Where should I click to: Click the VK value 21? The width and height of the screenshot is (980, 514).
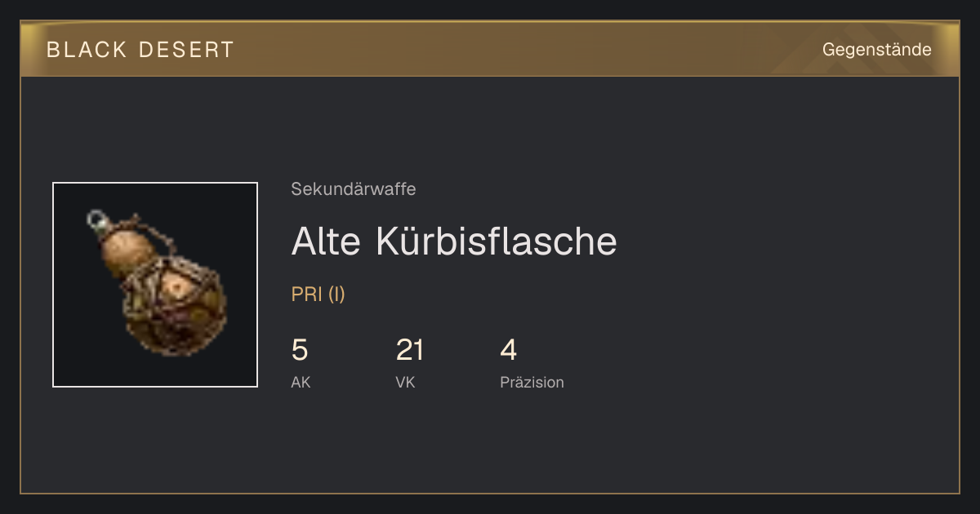point(410,350)
